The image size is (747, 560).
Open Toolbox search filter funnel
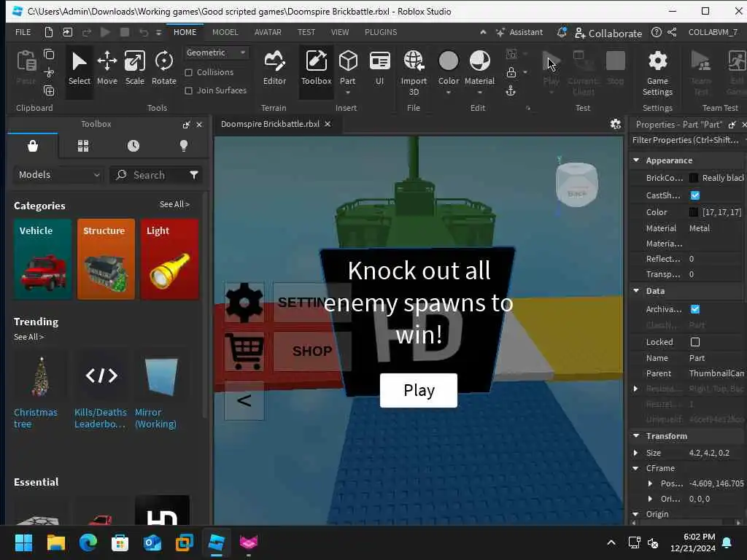pyautogui.click(x=193, y=175)
